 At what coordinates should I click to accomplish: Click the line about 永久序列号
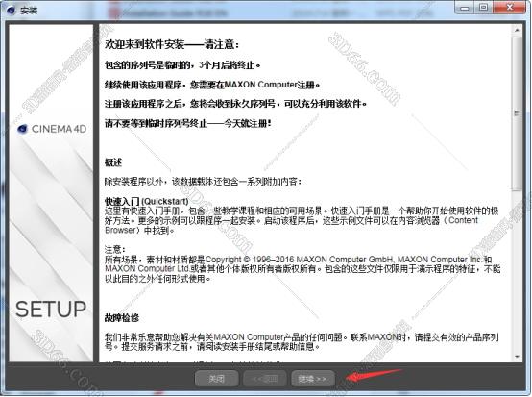pos(236,104)
